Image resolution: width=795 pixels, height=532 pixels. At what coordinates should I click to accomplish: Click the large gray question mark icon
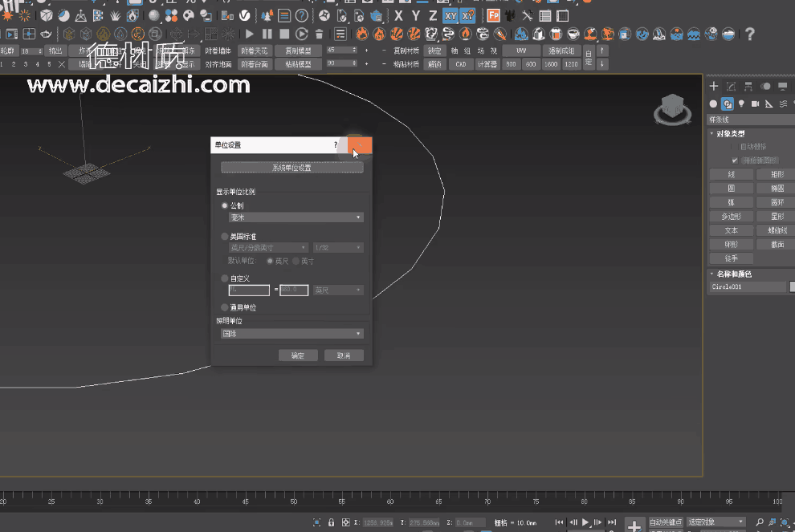750,34
